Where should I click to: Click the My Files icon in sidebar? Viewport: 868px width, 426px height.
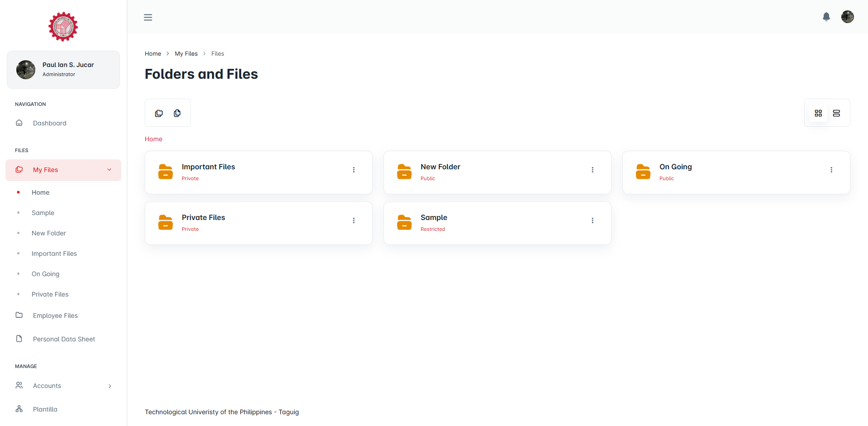(19, 169)
